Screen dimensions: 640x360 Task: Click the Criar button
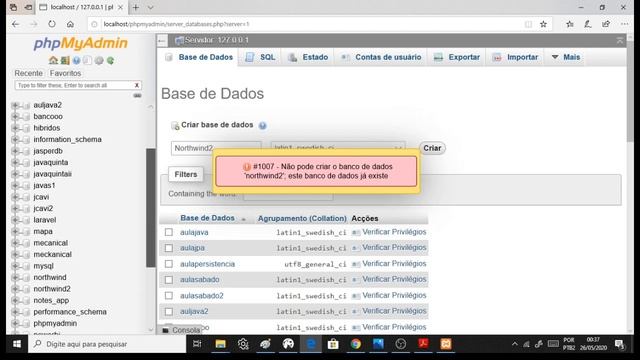[432, 148]
